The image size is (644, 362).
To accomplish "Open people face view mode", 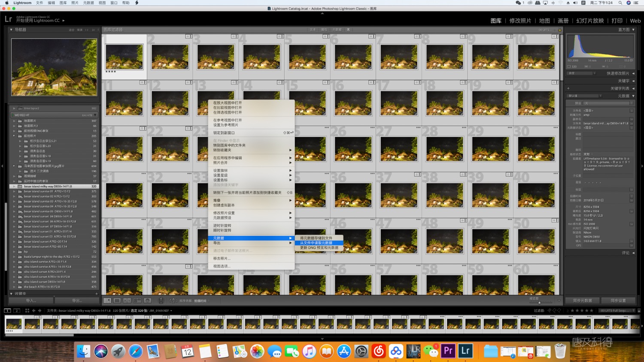I will click(147, 301).
